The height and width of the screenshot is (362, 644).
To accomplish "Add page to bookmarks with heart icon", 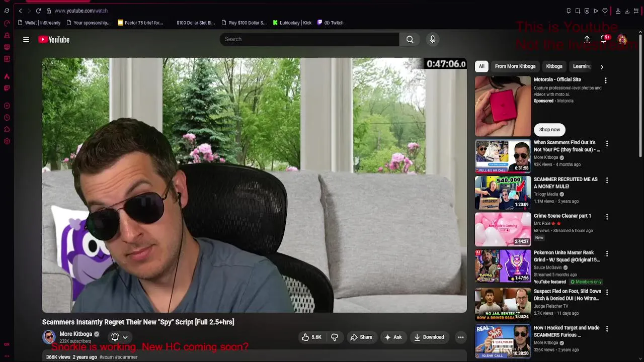I will point(605,11).
